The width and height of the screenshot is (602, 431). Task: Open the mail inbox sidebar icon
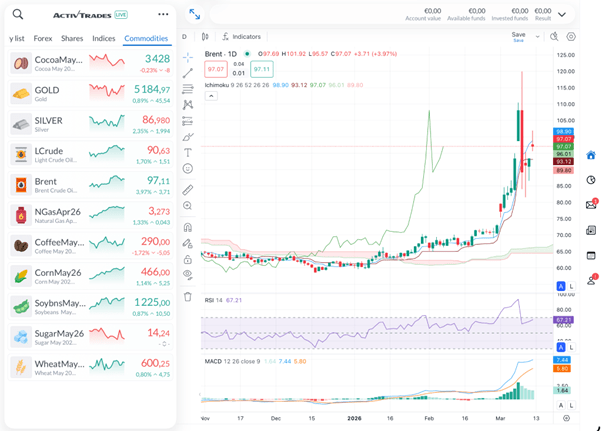(x=591, y=205)
